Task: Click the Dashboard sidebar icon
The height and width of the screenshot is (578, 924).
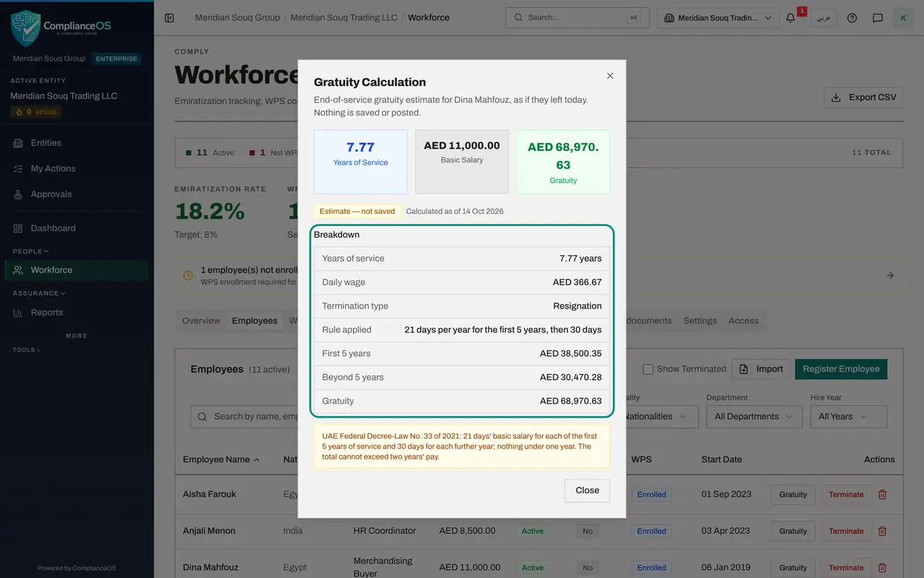Action: coord(18,228)
